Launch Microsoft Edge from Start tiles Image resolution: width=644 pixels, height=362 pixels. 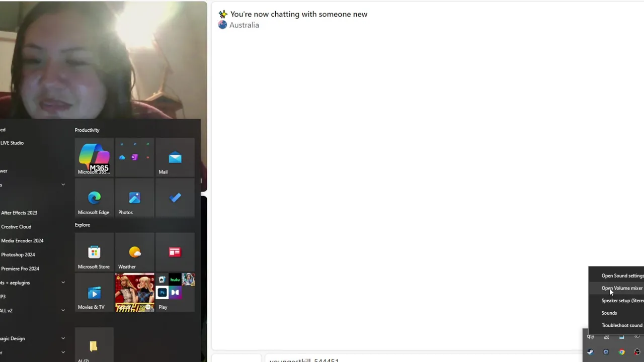click(94, 198)
